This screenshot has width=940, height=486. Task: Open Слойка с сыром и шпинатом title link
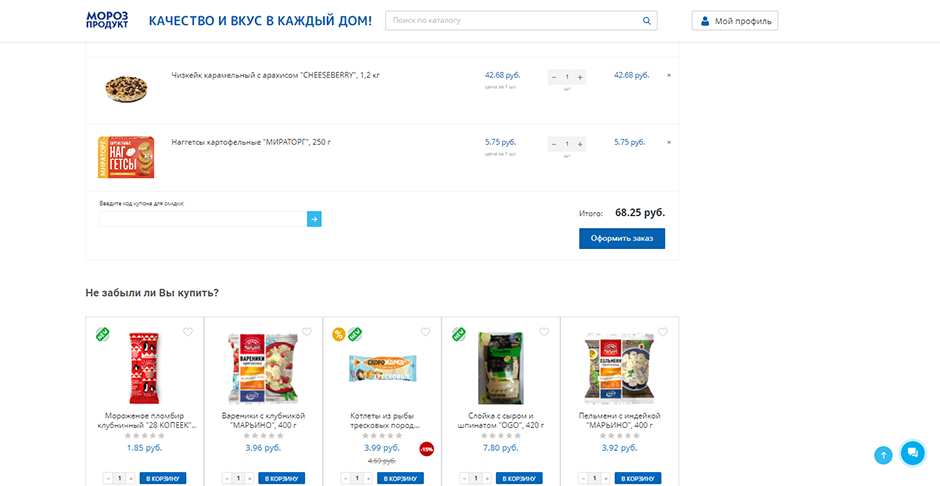point(501,421)
